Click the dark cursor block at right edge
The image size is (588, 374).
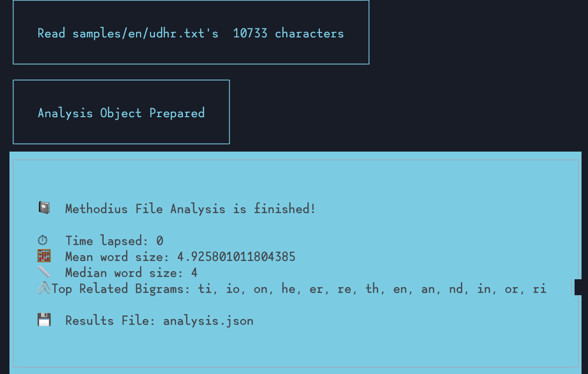[581, 287]
